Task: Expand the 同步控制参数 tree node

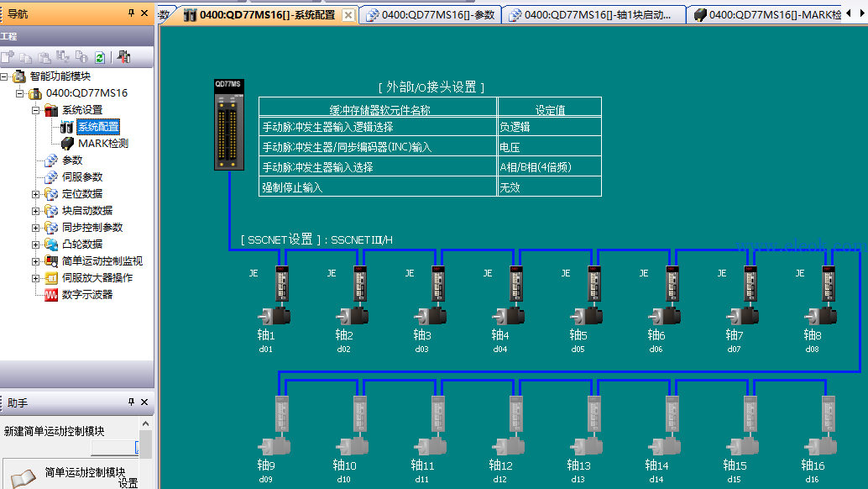Action: coord(35,228)
